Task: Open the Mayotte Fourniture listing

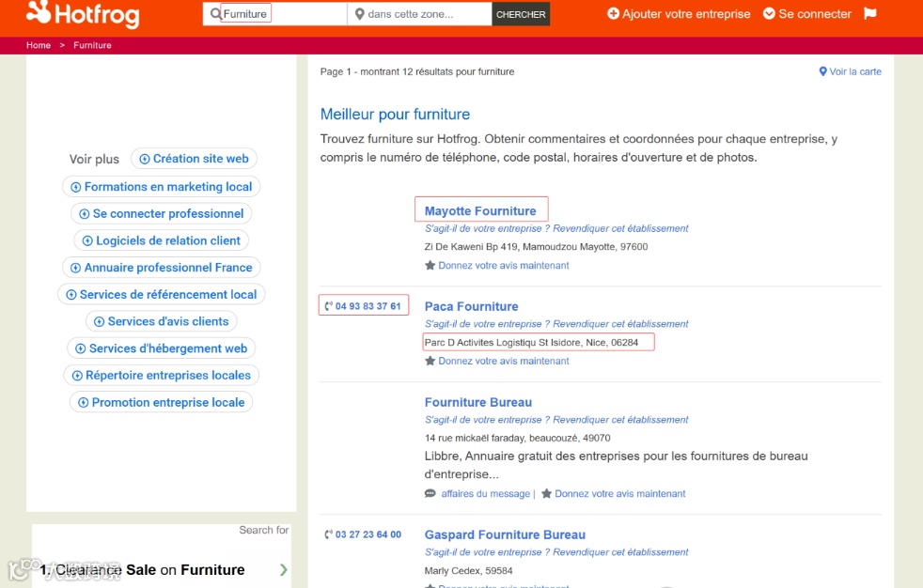Action: point(480,210)
